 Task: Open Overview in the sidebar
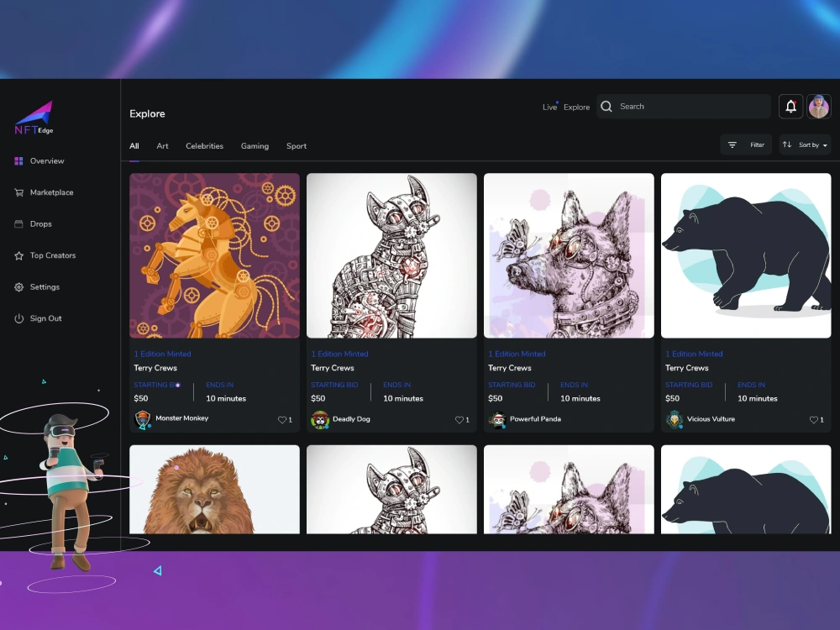[x=47, y=160]
